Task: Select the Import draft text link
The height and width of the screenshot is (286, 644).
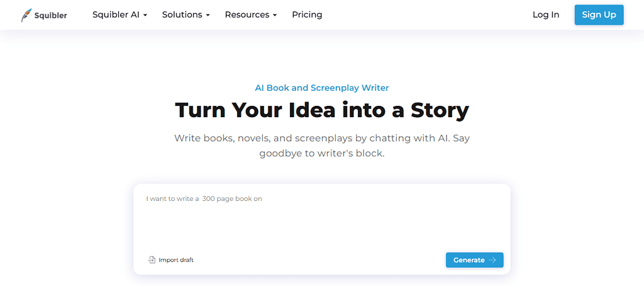Action: coord(176,260)
